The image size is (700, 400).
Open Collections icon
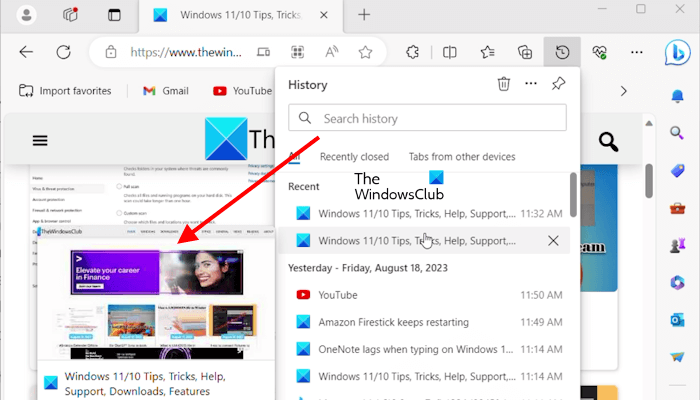525,52
